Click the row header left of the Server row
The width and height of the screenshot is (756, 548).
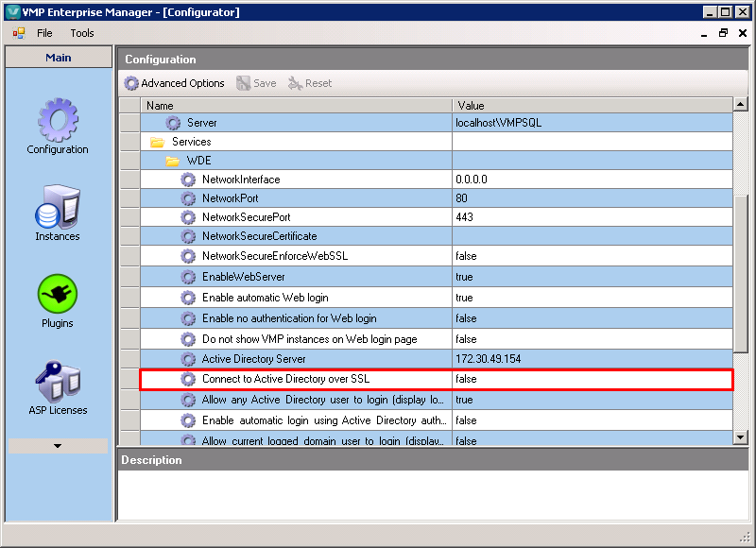129,123
